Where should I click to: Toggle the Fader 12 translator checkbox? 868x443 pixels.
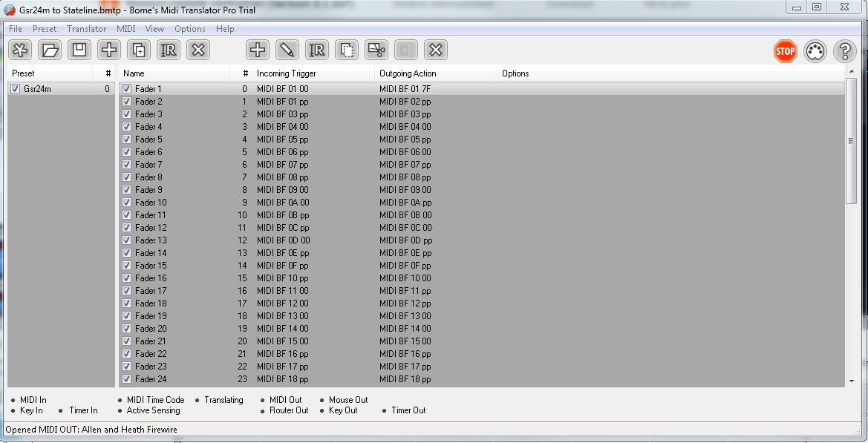(127, 228)
